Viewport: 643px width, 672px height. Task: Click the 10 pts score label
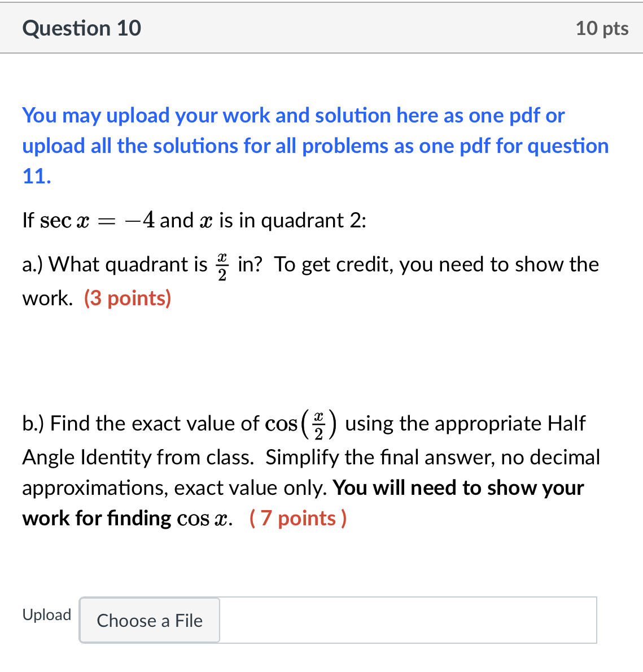[602, 28]
